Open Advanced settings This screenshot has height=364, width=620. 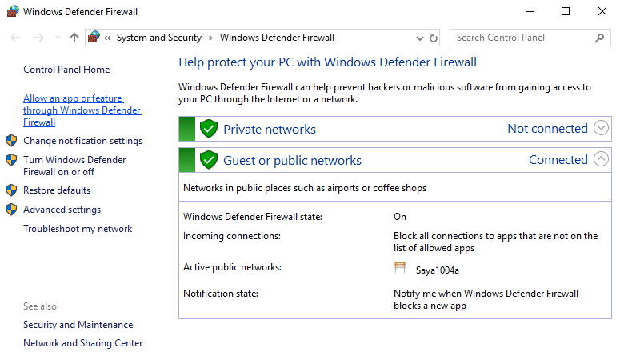62,210
